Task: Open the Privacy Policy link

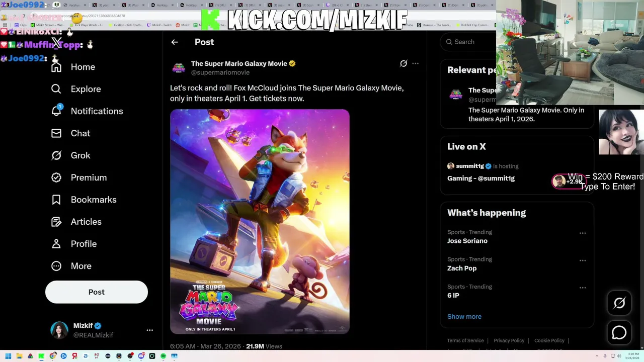Action: coord(509,341)
